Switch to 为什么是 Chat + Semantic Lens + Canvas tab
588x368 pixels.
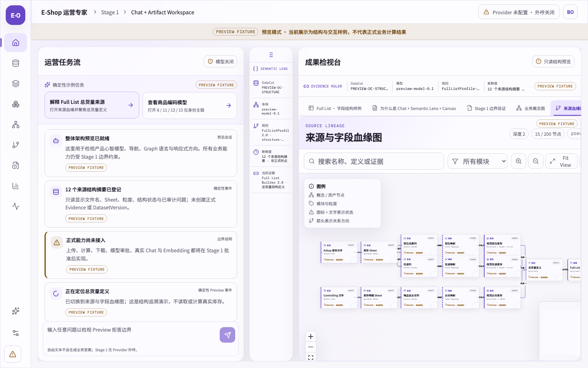pos(414,108)
